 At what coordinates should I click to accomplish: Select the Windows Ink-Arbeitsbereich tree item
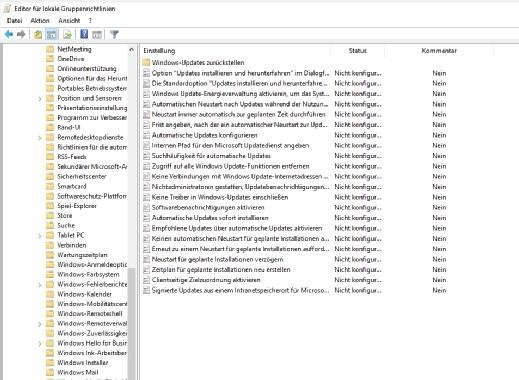click(x=92, y=353)
